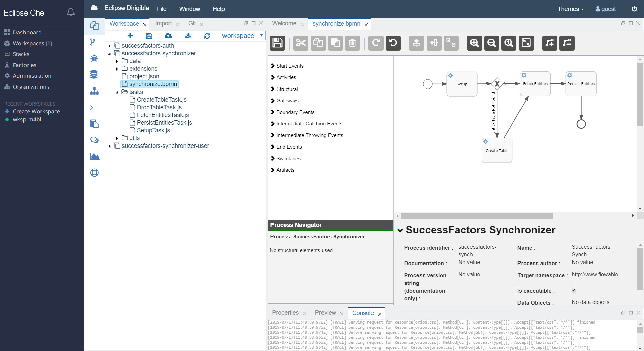Collapse the tasks folder
Image resolution: width=644 pixels, height=351 pixels.
pos(117,92)
